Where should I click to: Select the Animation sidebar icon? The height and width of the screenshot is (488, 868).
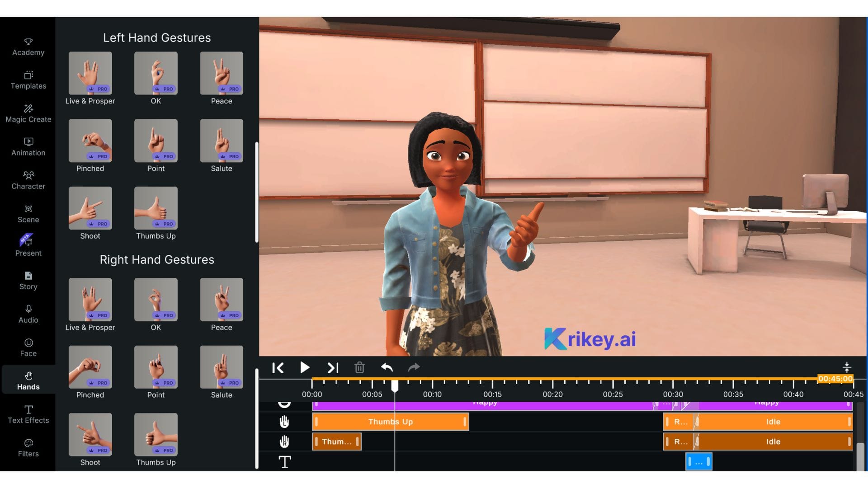tap(28, 147)
